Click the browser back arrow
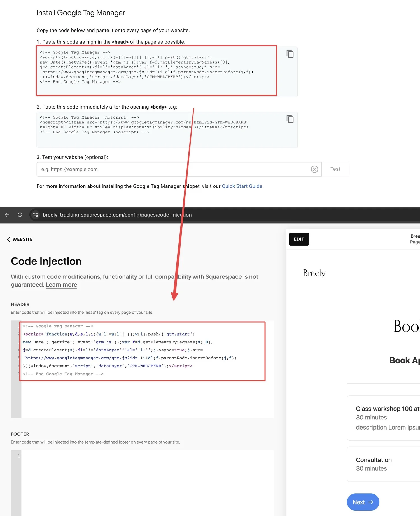Viewport: 420px width, 516px height. pyautogui.click(x=7, y=215)
